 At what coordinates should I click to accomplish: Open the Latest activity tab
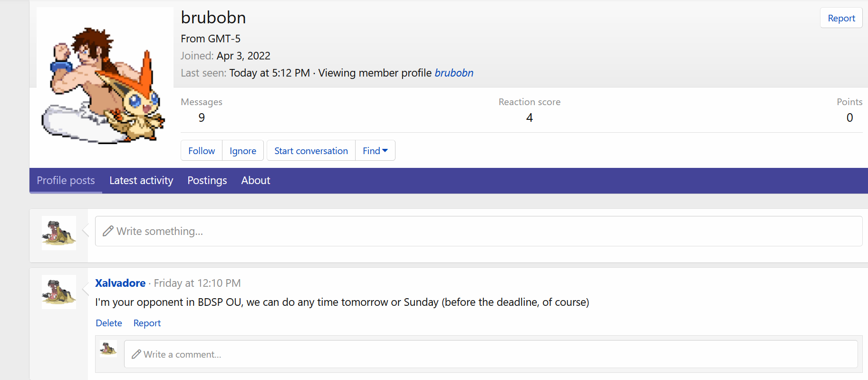click(x=141, y=181)
